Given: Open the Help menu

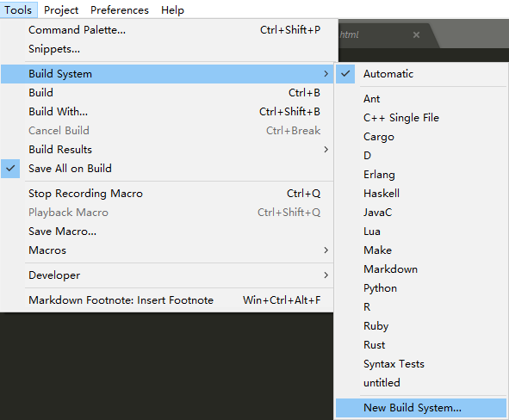Looking at the screenshot, I should click(x=172, y=10).
